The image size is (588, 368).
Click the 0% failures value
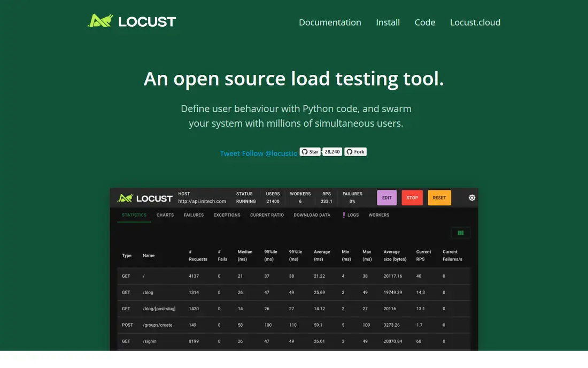tap(352, 202)
